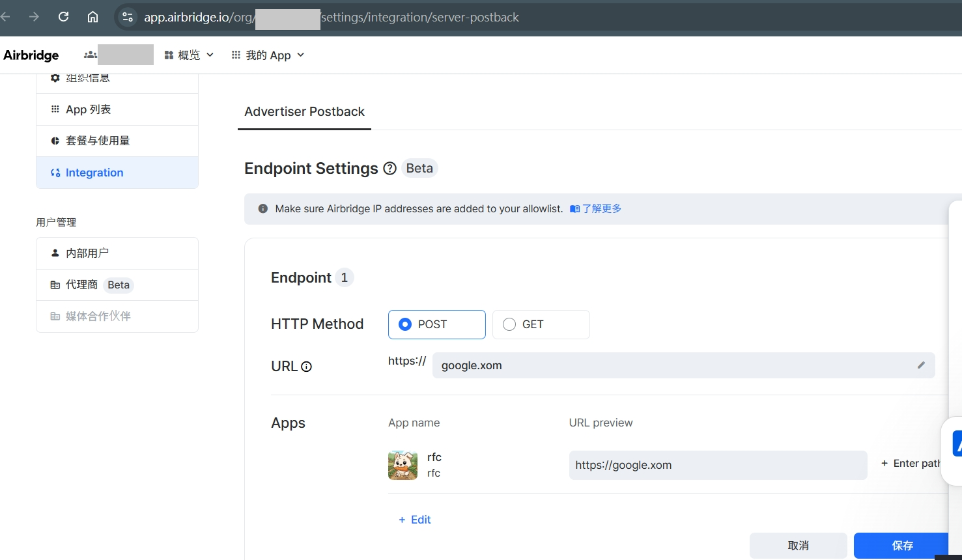
Task: Click the 保存 button
Action: click(x=902, y=546)
